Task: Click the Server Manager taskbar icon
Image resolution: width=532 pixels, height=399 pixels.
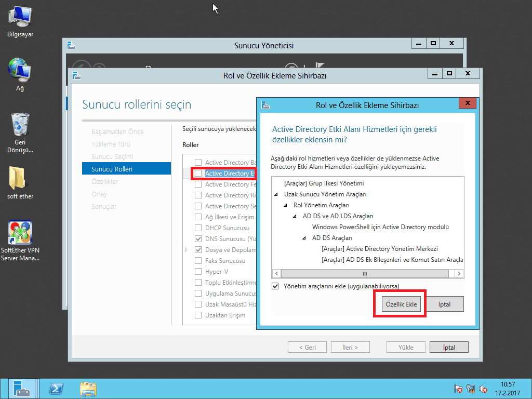Action: (x=22, y=389)
